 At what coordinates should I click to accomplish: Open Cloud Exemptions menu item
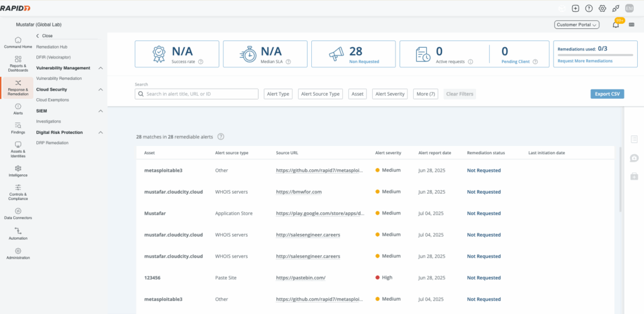coord(53,100)
